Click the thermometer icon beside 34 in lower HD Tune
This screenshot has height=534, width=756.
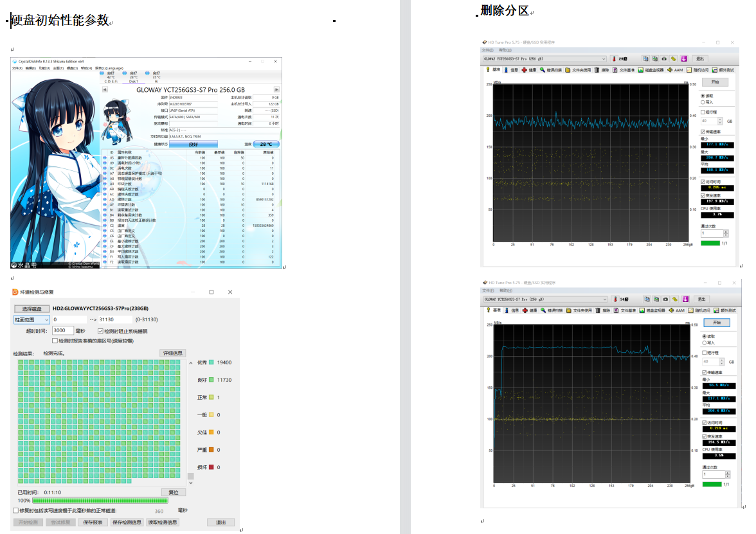pyautogui.click(x=615, y=299)
